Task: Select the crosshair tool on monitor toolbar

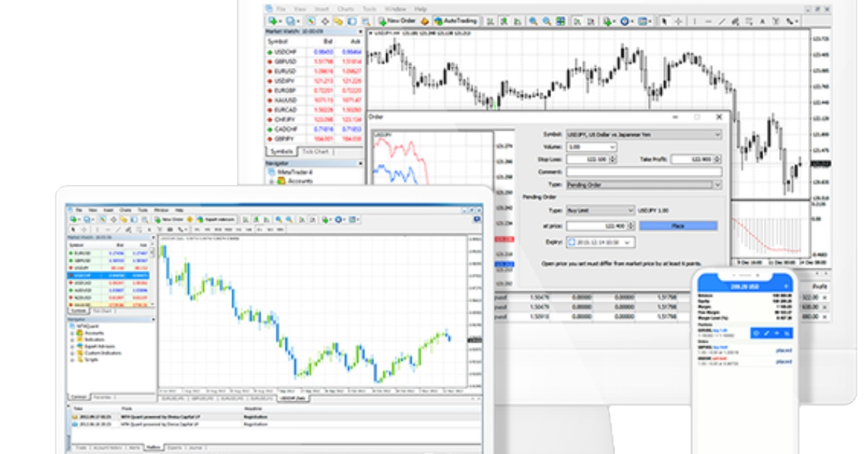Action: pos(678,21)
